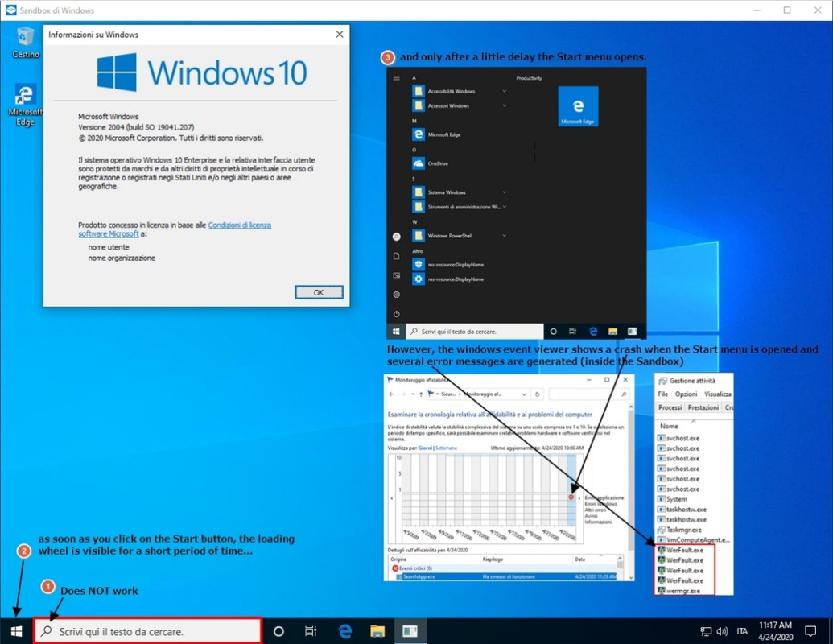
Task: Click the Nome column header in Gestione attività
Action: [x=670, y=426]
